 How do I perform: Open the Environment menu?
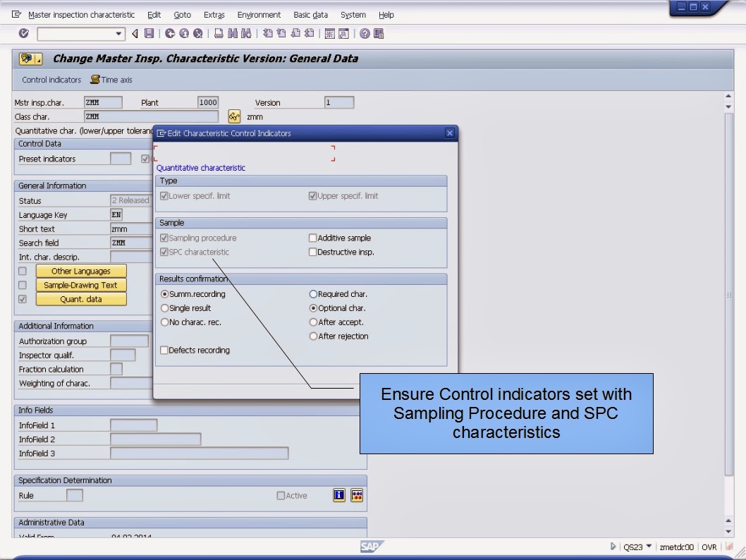click(259, 15)
